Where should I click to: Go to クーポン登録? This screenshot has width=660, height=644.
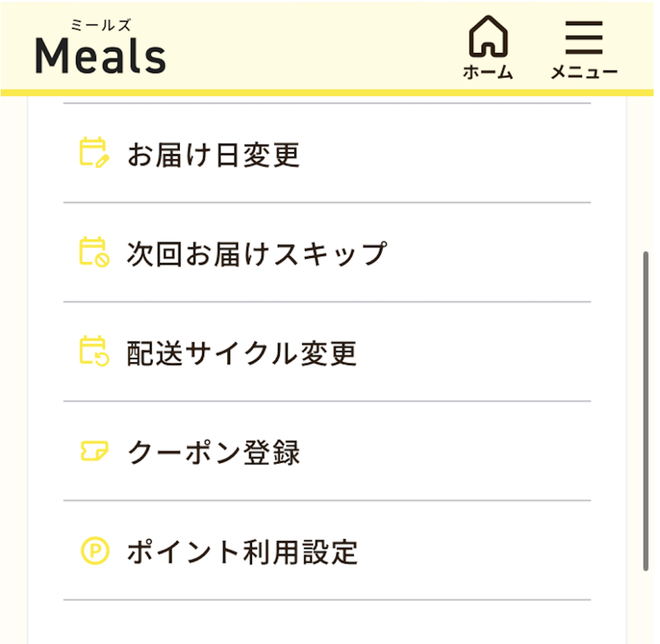[x=213, y=452]
